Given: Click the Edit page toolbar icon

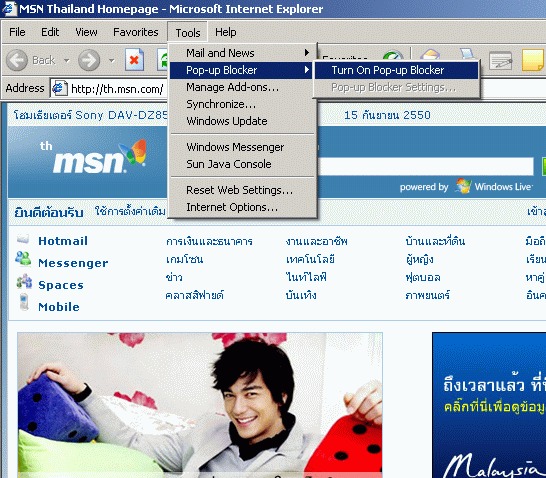Looking at the screenshot, I should 500,60.
